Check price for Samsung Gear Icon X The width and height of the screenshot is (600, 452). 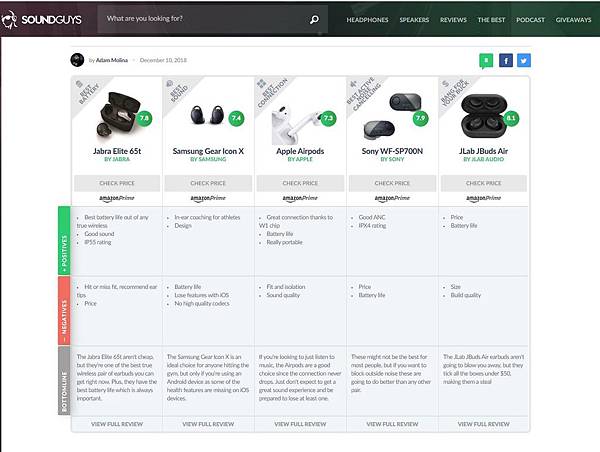point(208,183)
